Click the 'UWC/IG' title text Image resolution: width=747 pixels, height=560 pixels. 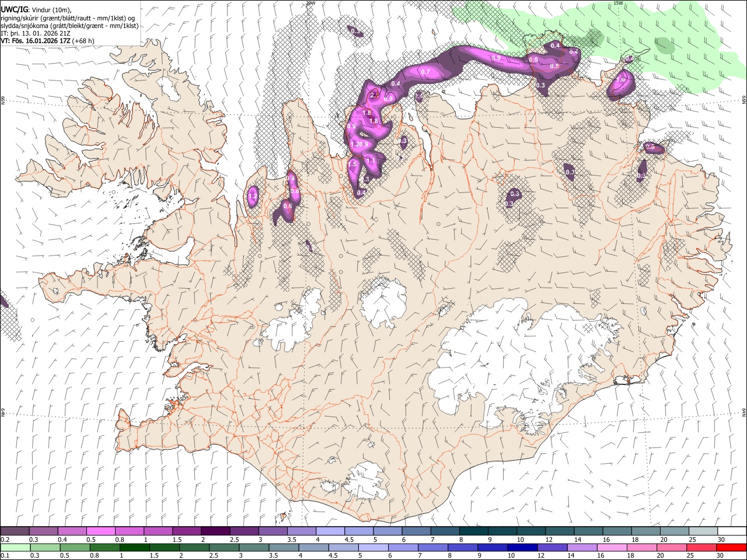click(14, 9)
